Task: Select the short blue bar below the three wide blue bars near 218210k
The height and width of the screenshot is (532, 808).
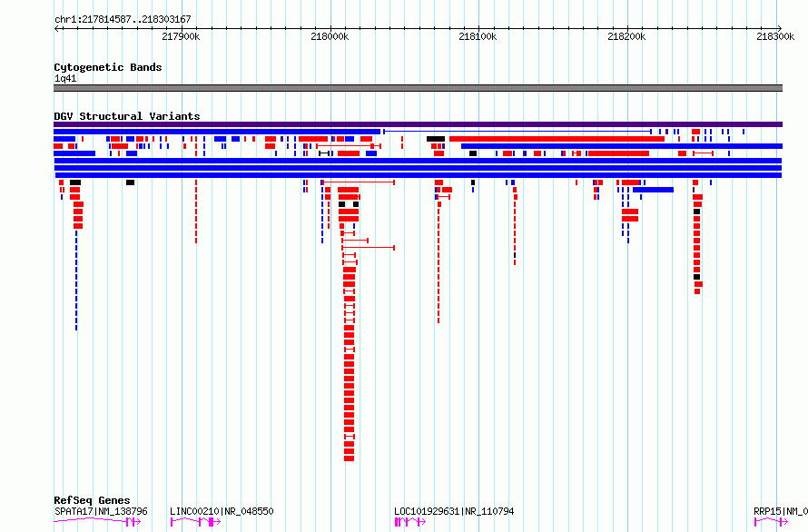Action: click(653, 190)
